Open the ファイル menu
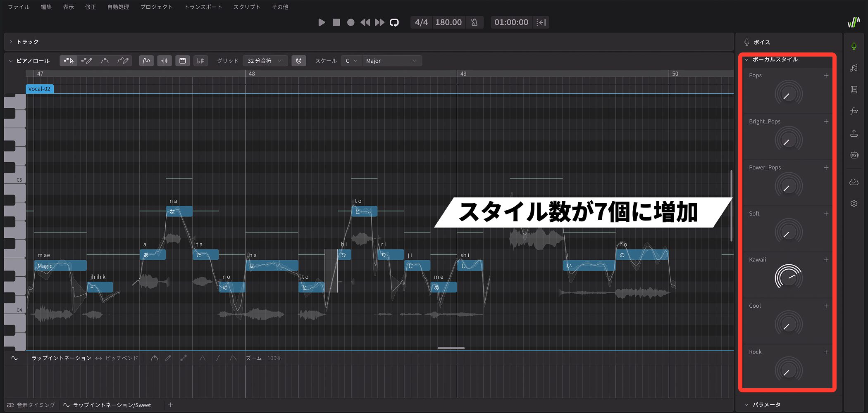Image resolution: width=868 pixels, height=413 pixels. [19, 7]
